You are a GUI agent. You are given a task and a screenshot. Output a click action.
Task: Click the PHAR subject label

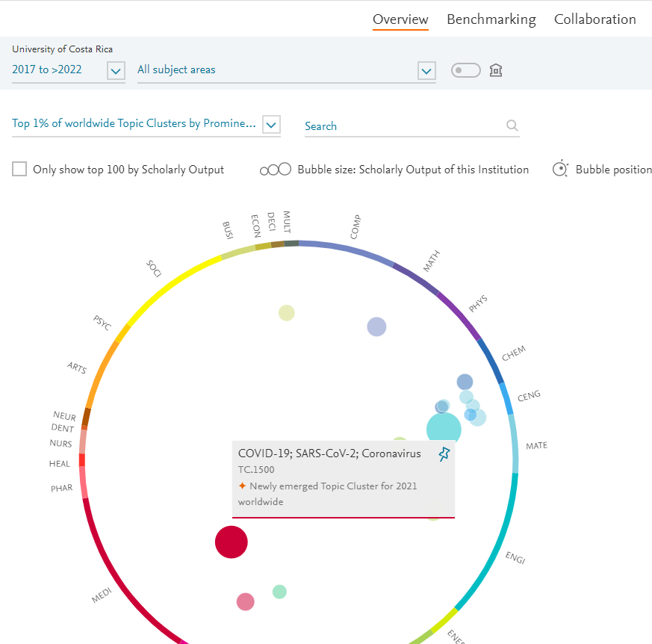pyautogui.click(x=61, y=488)
